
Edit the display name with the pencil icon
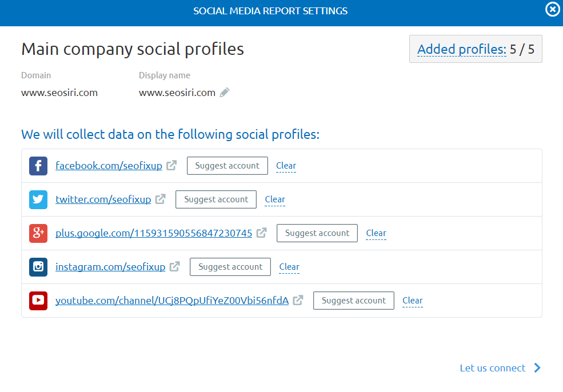(224, 92)
